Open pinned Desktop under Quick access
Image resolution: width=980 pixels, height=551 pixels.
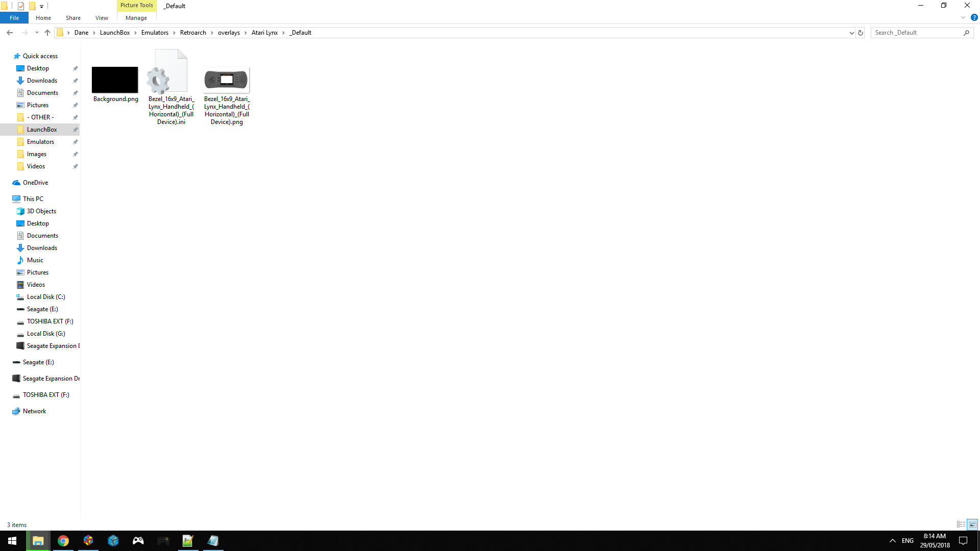(38, 68)
